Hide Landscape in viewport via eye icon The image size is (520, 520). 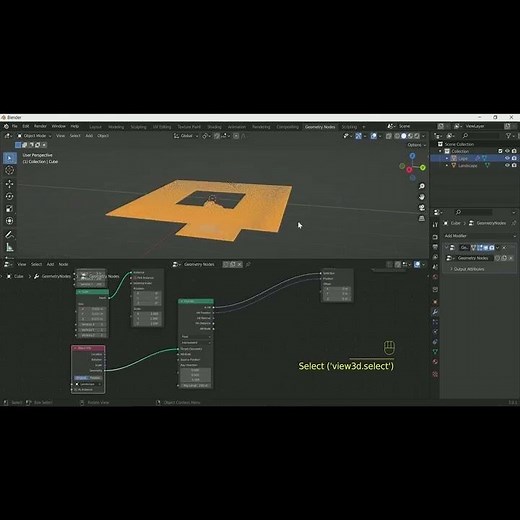pos(507,165)
